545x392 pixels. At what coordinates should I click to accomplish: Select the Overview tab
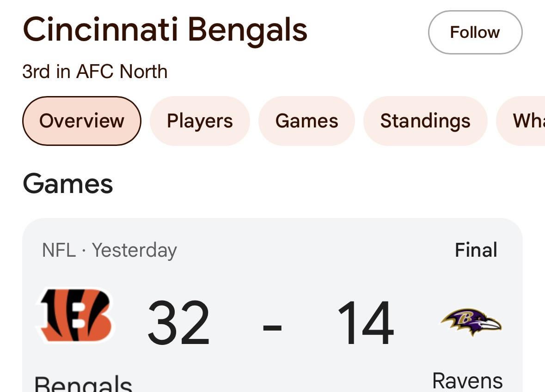click(81, 121)
